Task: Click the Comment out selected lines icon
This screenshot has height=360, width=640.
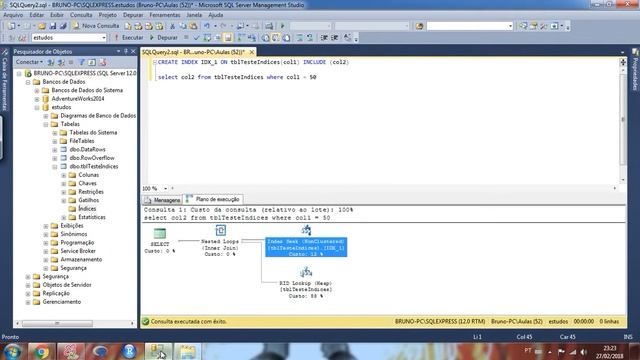Action: [x=300, y=38]
